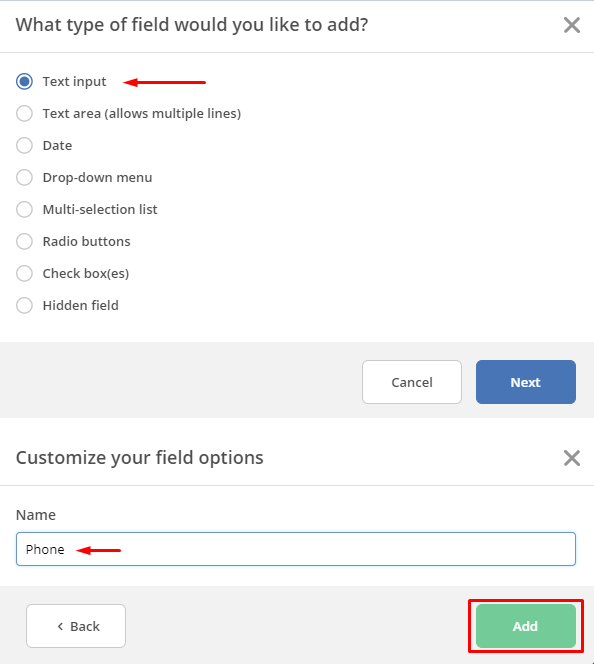
Task: Pick the Drop-down menu radio option
Action: (24, 177)
